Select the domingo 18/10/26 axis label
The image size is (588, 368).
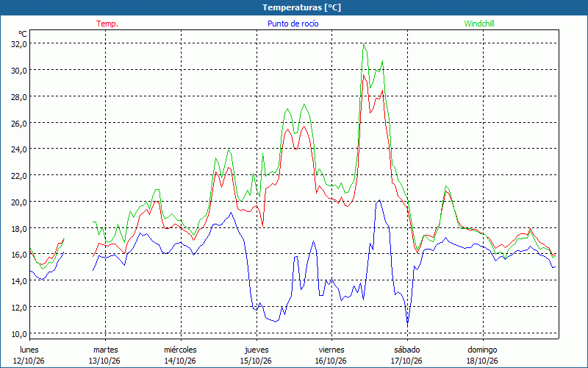(x=482, y=355)
